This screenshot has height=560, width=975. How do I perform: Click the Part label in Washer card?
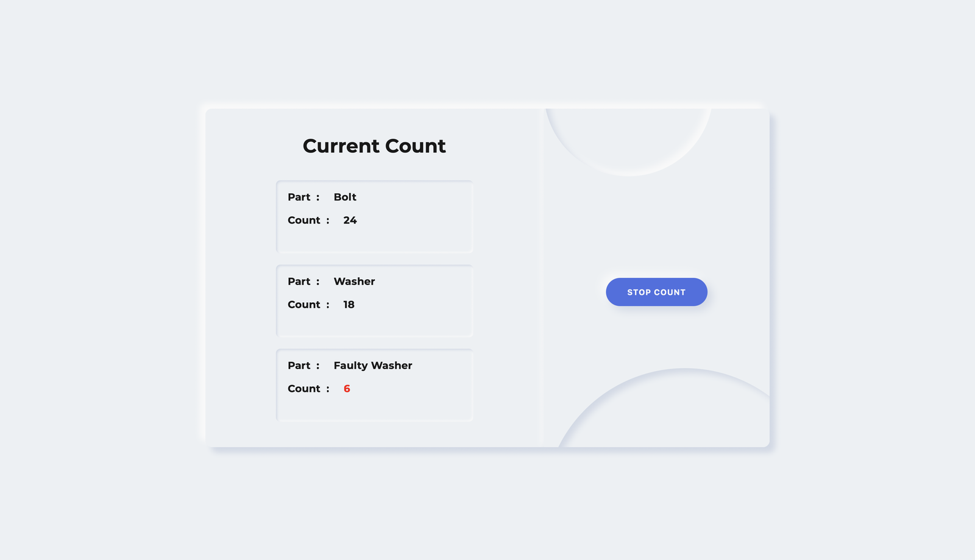(x=299, y=281)
